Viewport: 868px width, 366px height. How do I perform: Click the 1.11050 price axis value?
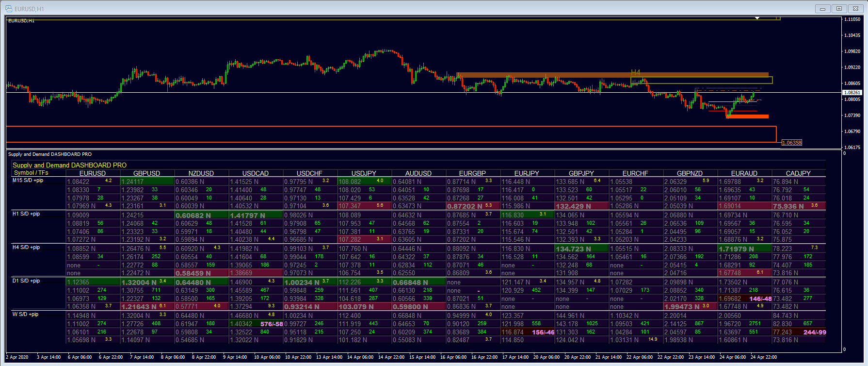(x=852, y=19)
